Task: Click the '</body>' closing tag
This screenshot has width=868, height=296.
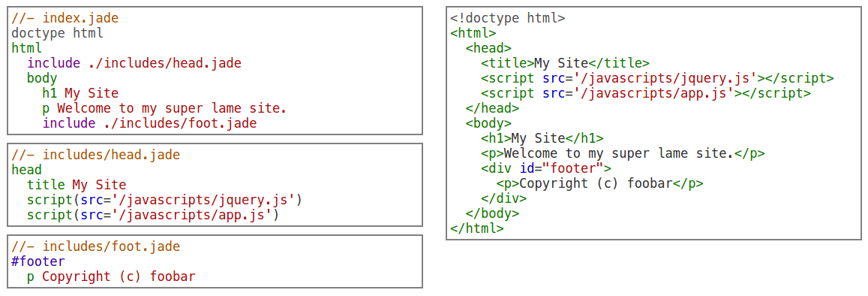Action: pyautogui.click(x=492, y=213)
